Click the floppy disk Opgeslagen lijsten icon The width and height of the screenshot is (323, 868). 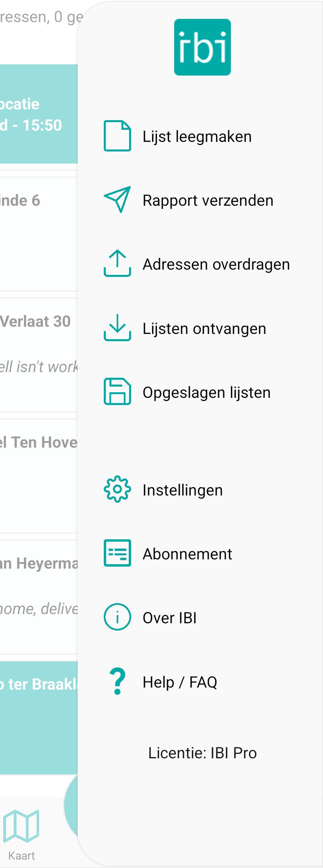117,391
